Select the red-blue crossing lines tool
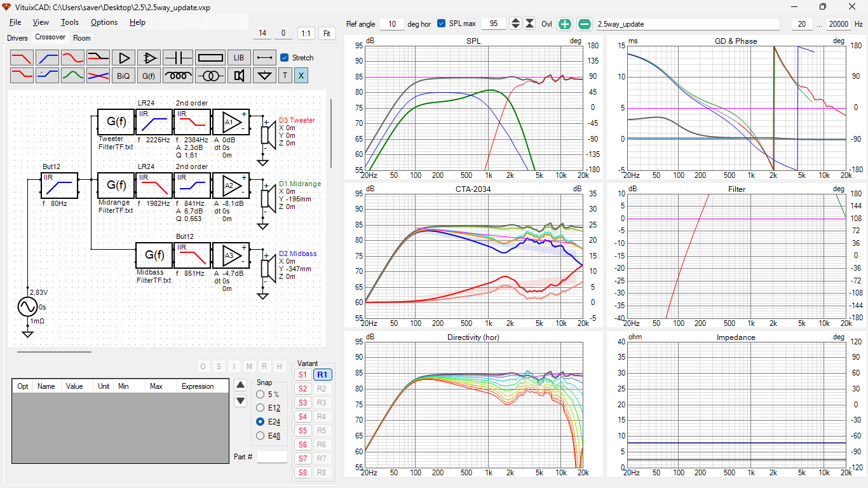 pos(98,76)
